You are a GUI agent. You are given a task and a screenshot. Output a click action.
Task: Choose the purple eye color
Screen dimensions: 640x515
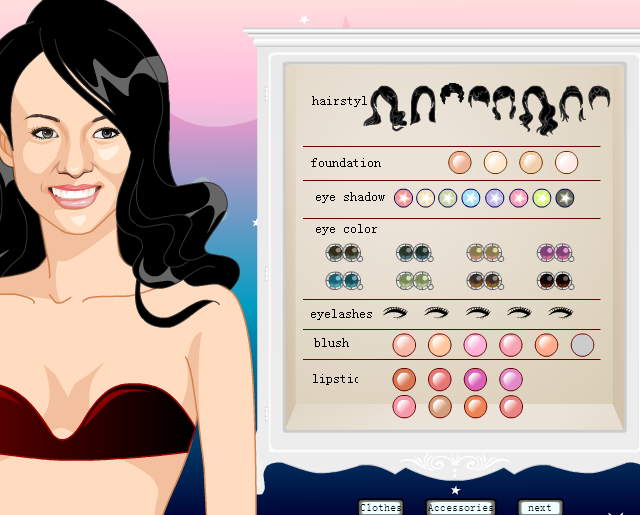pyautogui.click(x=555, y=253)
